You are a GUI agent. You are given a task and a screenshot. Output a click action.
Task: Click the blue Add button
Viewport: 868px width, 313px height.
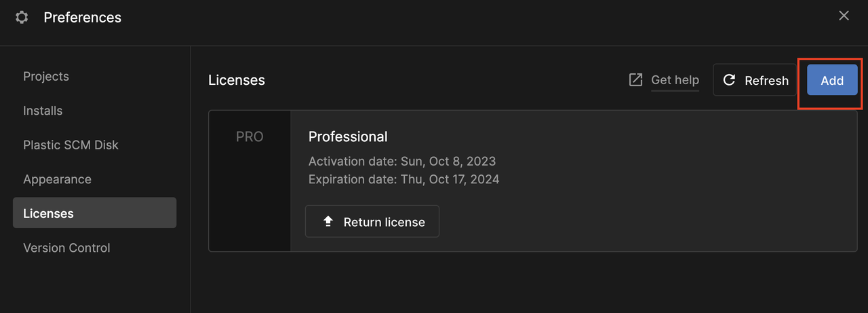pyautogui.click(x=832, y=80)
